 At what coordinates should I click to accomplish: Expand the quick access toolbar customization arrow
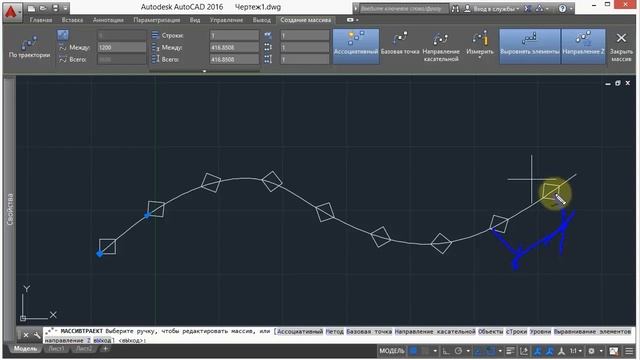(65, 8)
